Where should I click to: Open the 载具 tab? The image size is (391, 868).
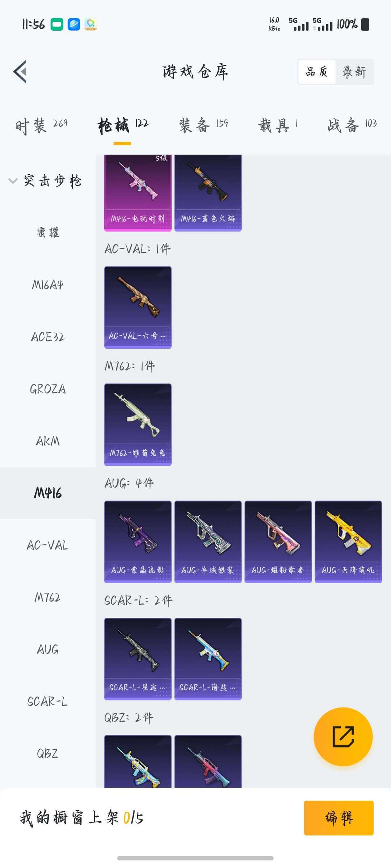pyautogui.click(x=278, y=125)
